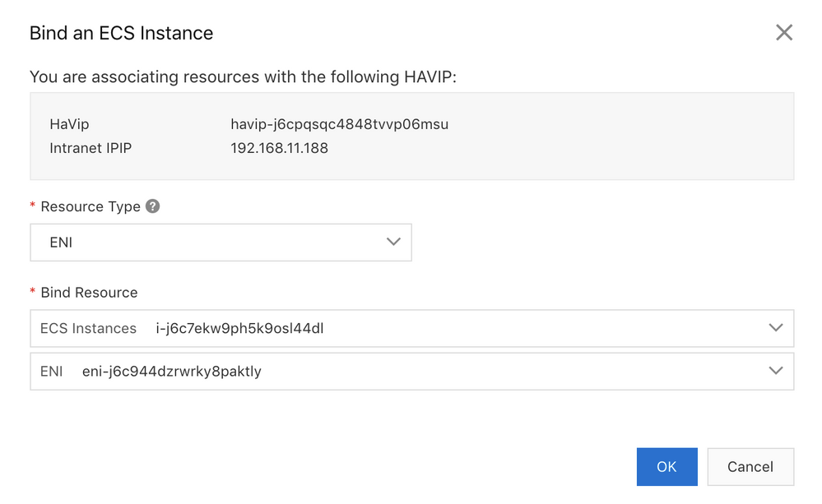Click the HaVip label in info panel
Screen dimensions: 822x504
point(69,125)
